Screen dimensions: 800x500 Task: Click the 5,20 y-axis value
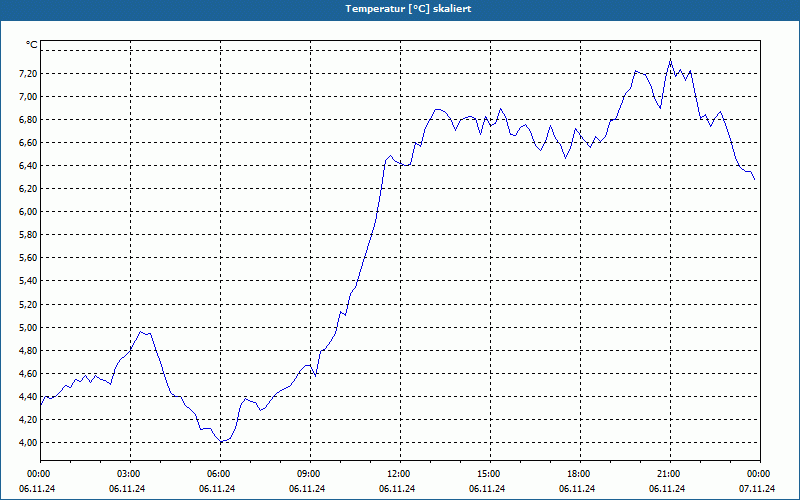[28, 305]
